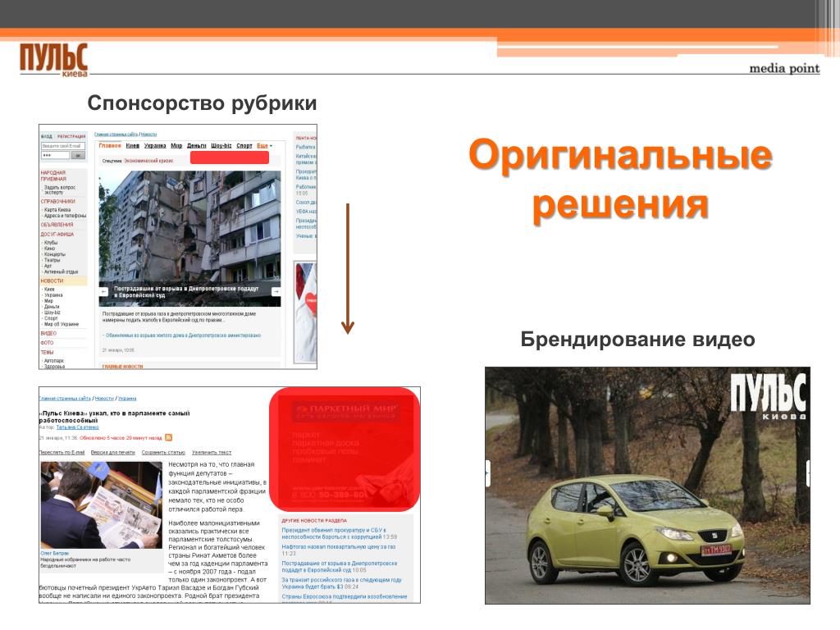840x630 pixels.
Task: Open ТЕМЫ sidebar section
Action: [47, 353]
